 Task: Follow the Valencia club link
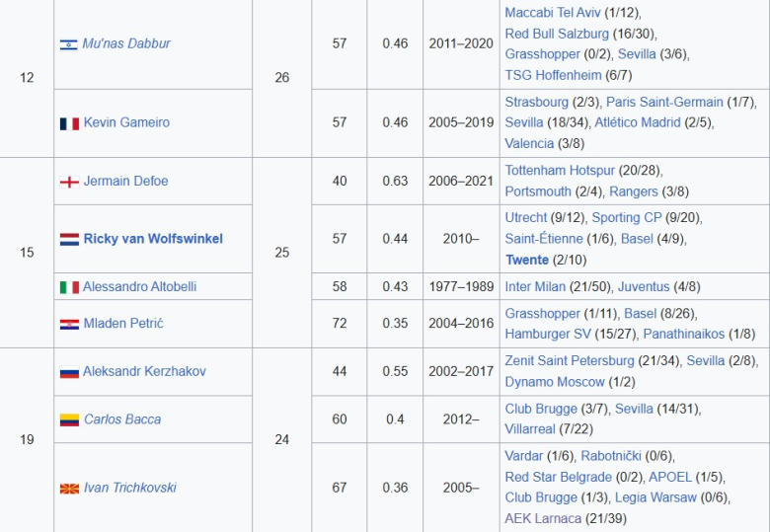tap(529, 143)
